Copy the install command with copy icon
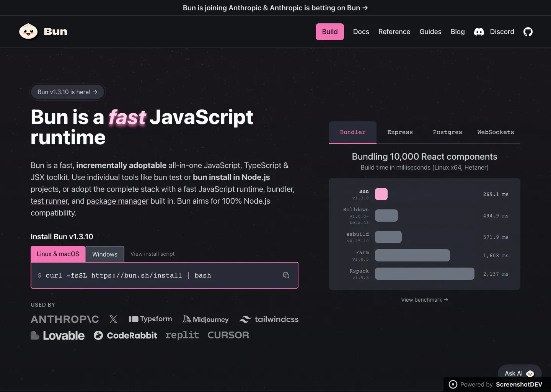Image resolution: width=551 pixels, height=392 pixels. [286, 275]
